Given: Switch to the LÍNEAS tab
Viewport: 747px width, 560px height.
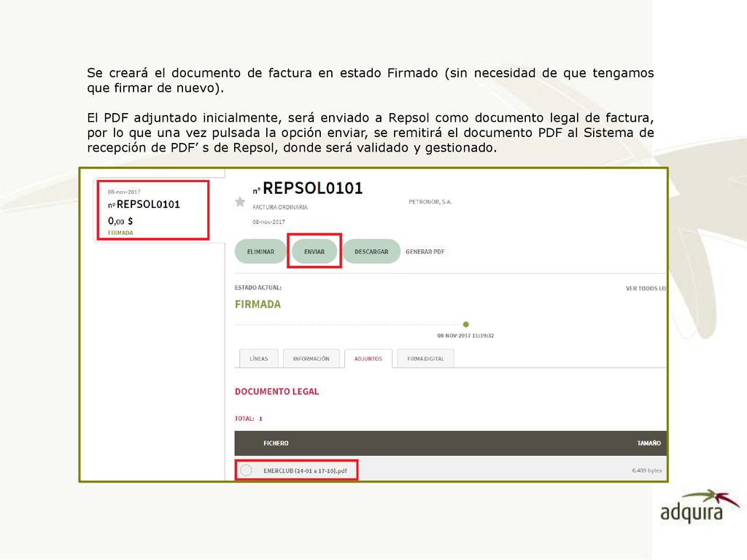Looking at the screenshot, I should point(259,359).
